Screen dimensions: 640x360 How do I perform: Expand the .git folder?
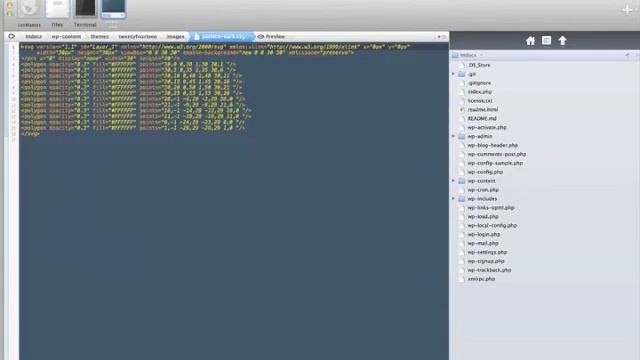tap(453, 74)
